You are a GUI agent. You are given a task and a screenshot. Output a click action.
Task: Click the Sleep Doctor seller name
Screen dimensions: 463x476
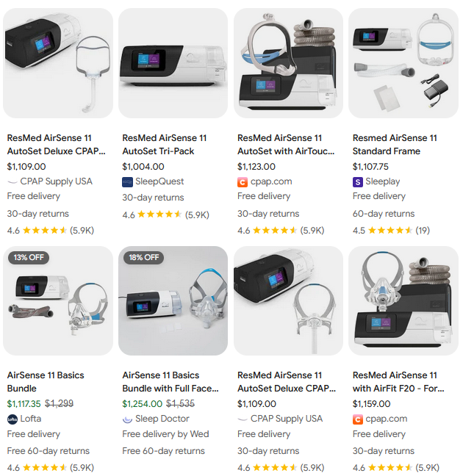point(162,419)
